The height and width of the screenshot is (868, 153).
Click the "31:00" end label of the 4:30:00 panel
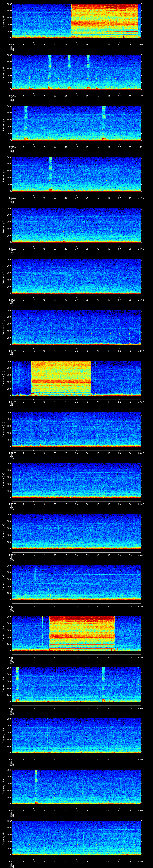pos(141,96)
